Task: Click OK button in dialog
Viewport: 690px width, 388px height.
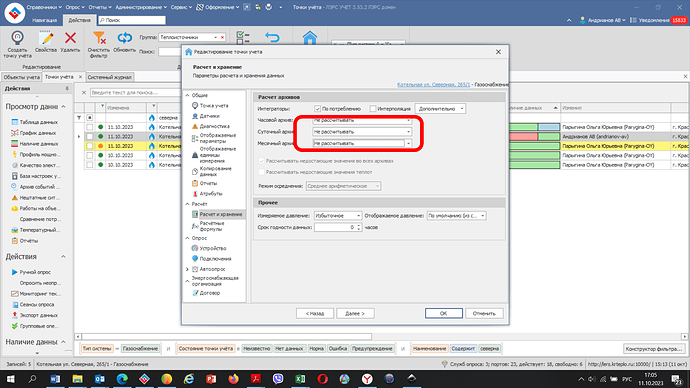Action: pyautogui.click(x=444, y=313)
